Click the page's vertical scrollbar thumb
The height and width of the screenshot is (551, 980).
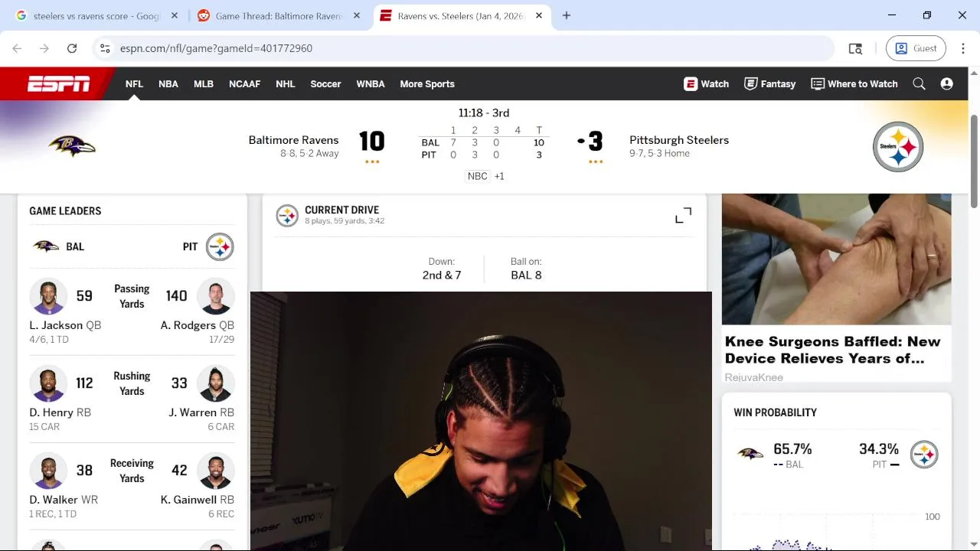click(974, 160)
